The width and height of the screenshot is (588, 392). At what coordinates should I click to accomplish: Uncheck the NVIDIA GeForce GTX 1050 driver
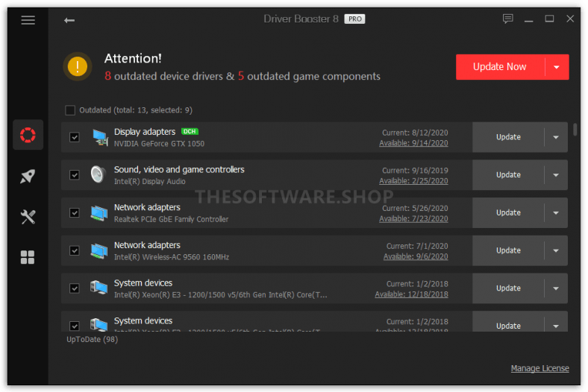pos(75,137)
